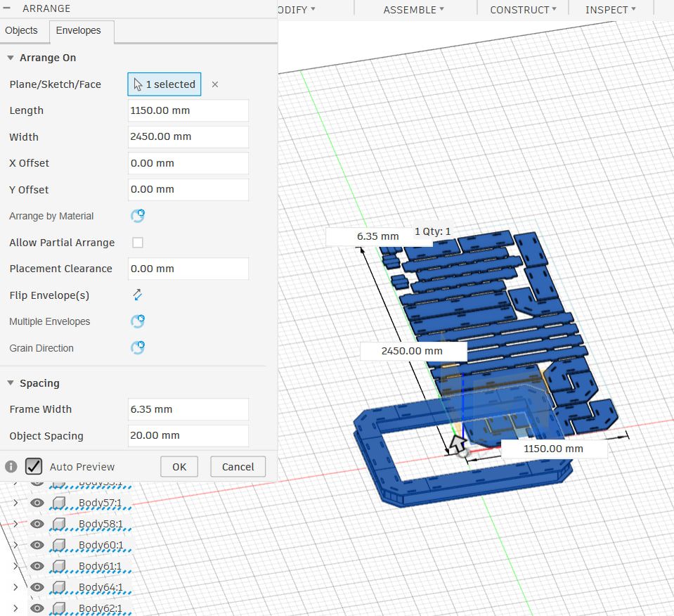Click the info icon beside Auto Preview
Image resolution: width=674 pixels, height=616 pixels.
coord(11,466)
